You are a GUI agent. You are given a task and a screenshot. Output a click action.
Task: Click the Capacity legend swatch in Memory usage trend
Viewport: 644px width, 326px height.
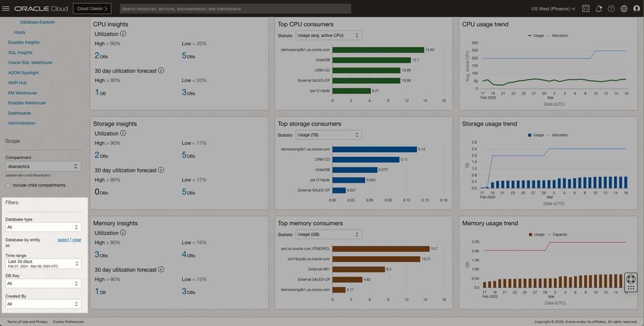(549, 235)
